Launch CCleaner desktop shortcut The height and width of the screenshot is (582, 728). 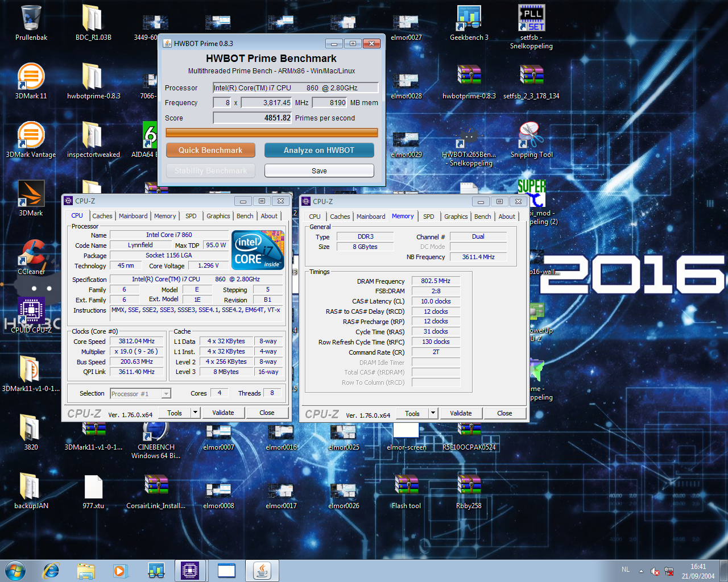[31, 257]
